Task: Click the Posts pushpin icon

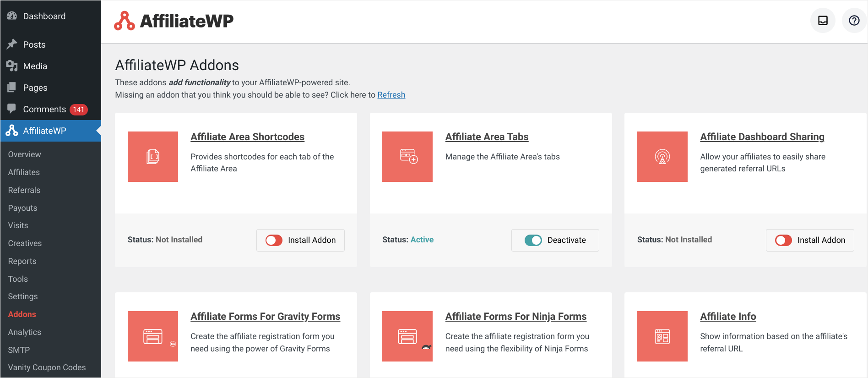Action: [x=12, y=44]
